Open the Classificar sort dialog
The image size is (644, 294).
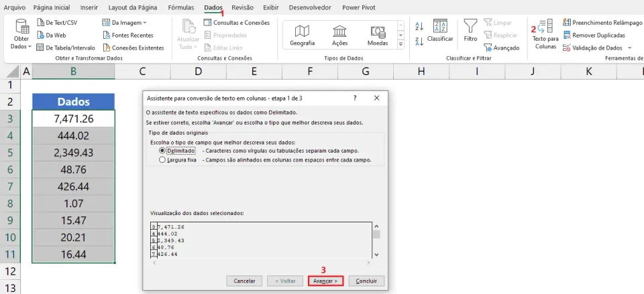click(440, 31)
